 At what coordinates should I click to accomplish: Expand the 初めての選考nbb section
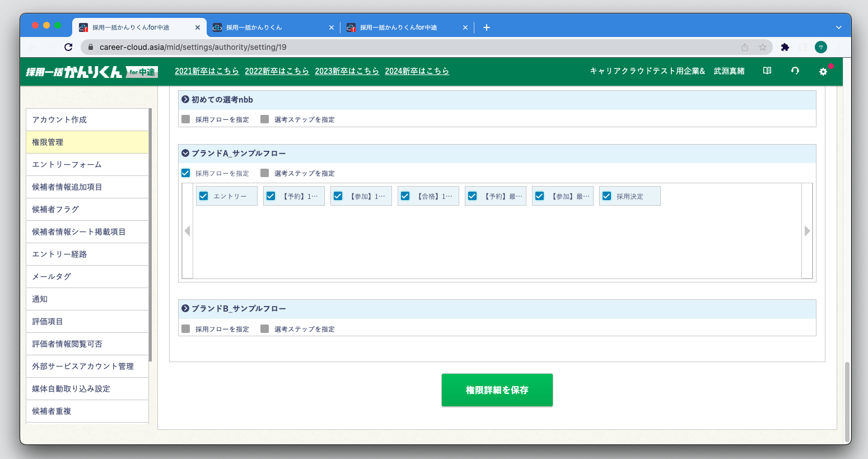(185, 100)
